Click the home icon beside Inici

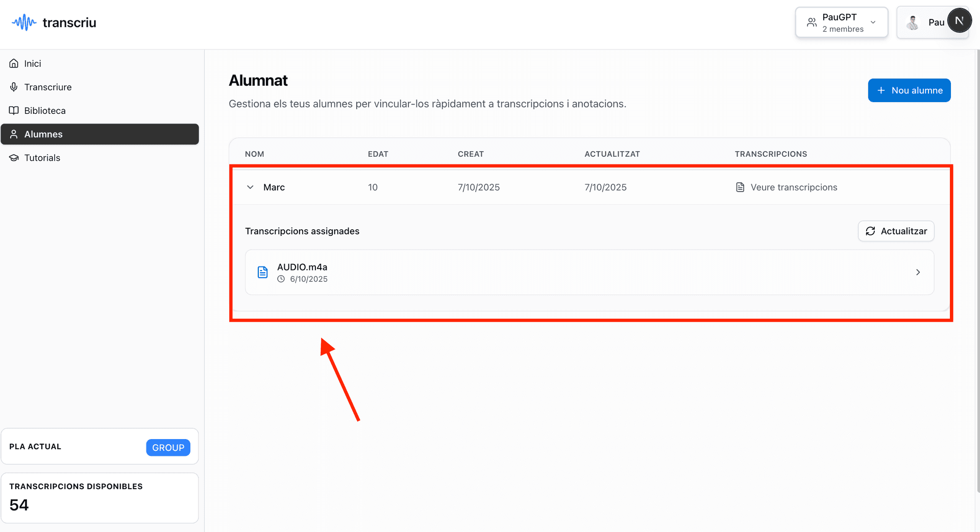[x=14, y=63]
